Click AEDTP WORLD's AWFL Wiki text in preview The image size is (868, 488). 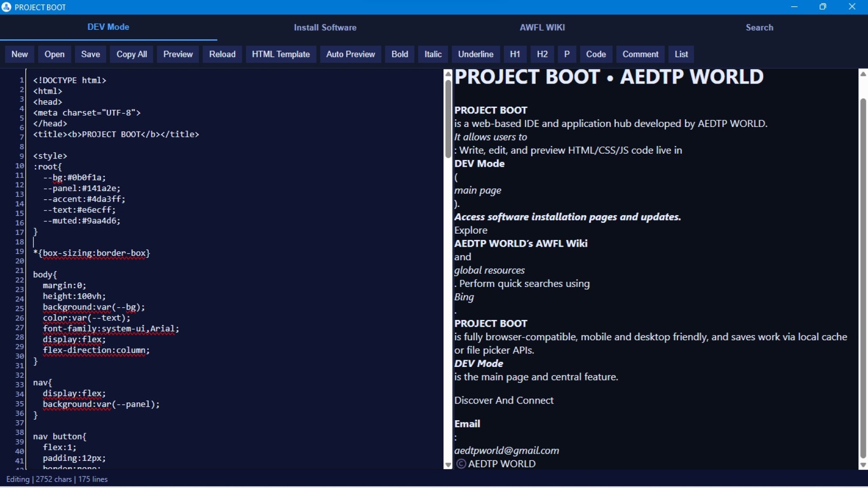pos(521,244)
